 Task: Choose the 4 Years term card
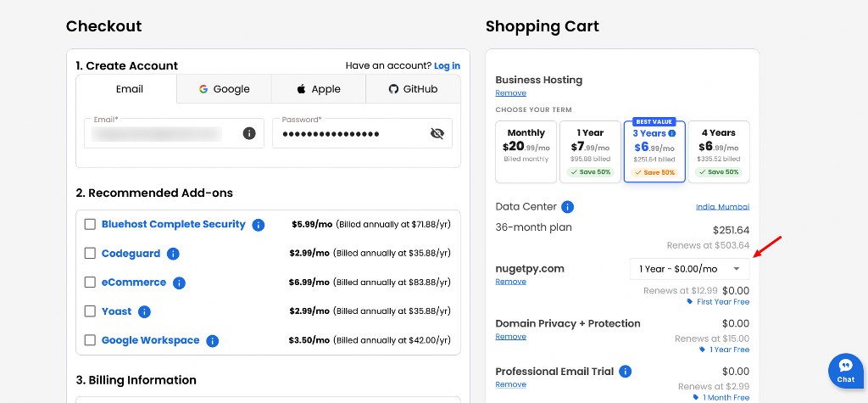click(x=719, y=151)
